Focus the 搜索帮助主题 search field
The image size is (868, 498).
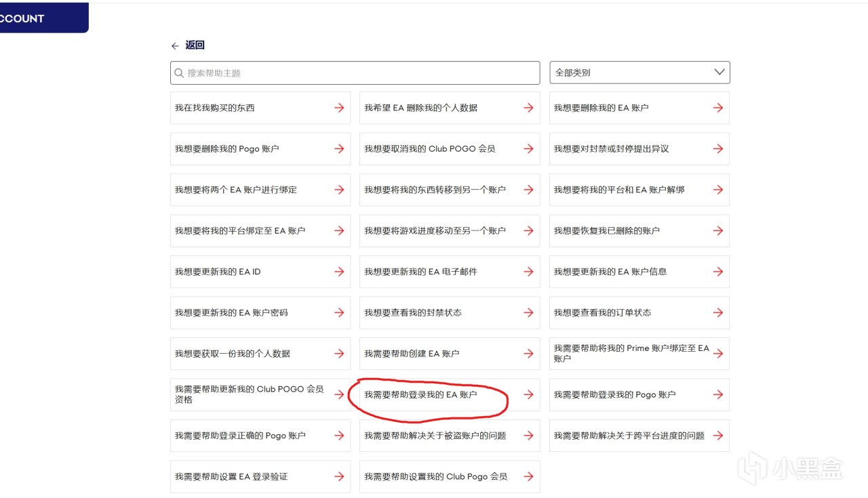[x=355, y=72]
